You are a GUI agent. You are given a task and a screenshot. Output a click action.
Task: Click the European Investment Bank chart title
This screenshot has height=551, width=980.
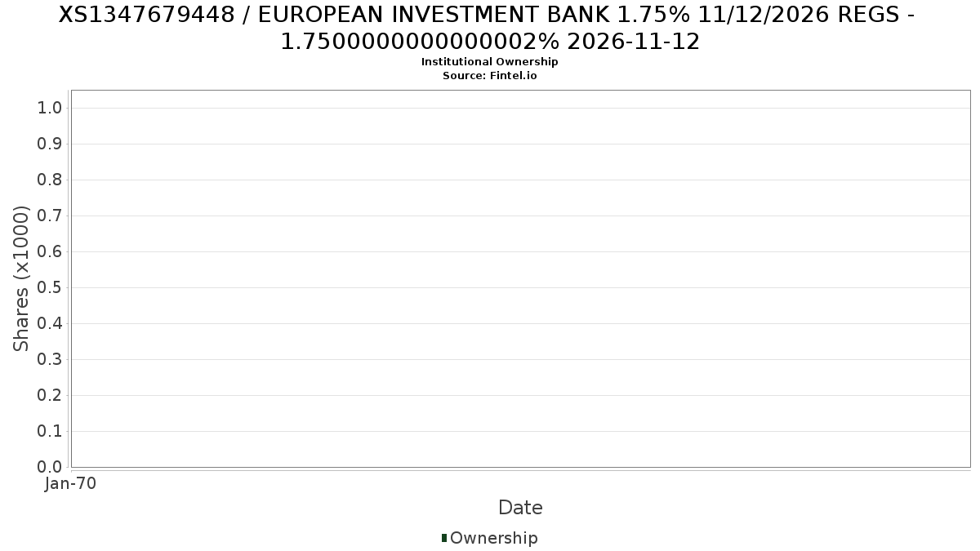pos(490,28)
